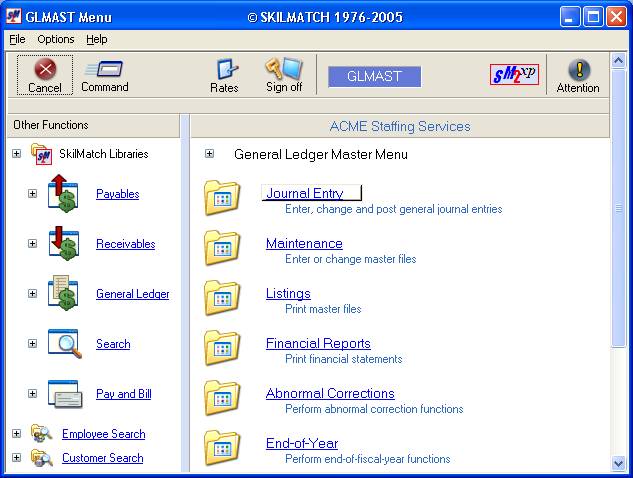Click 'Enter, change and post general journal entries'
The height and width of the screenshot is (478, 633).
click(394, 209)
